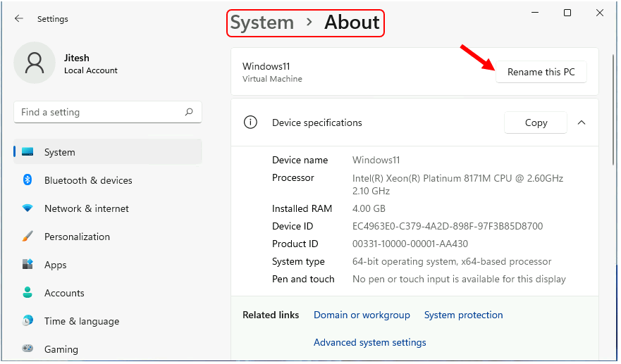Screen dimensions: 621x364
Task: Click the Find a setting search box
Action: point(108,112)
